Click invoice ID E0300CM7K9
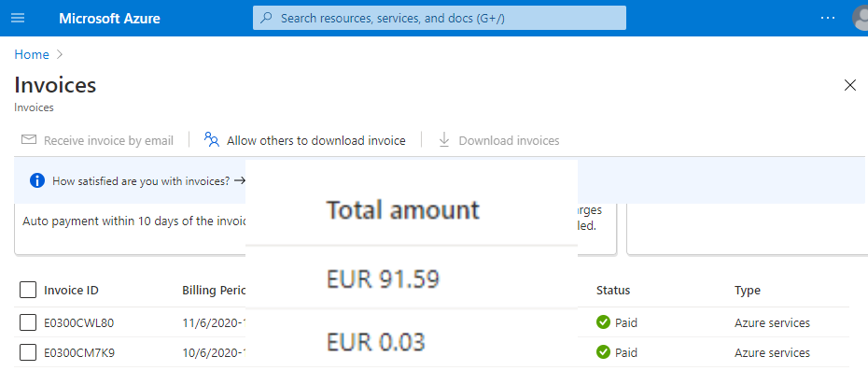 point(79,352)
